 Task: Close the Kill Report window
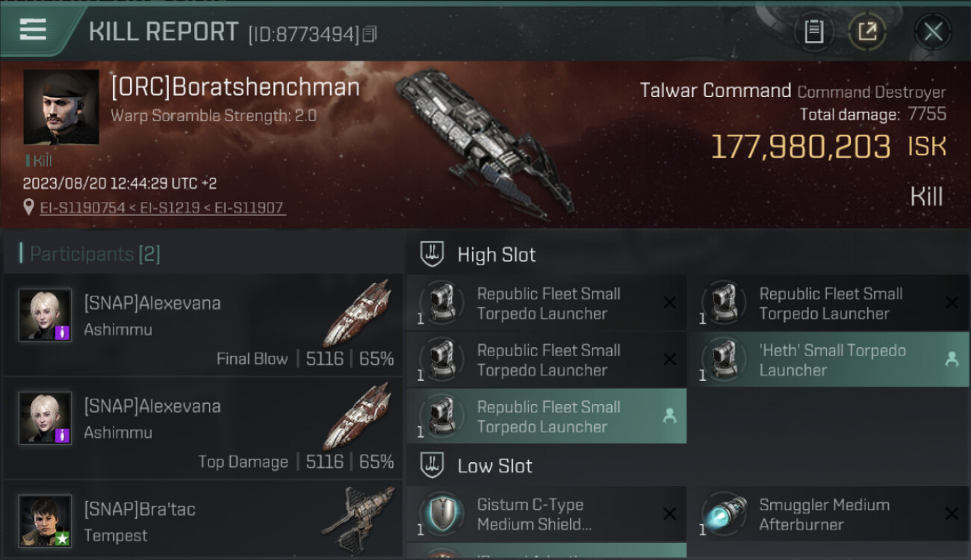coord(933,31)
